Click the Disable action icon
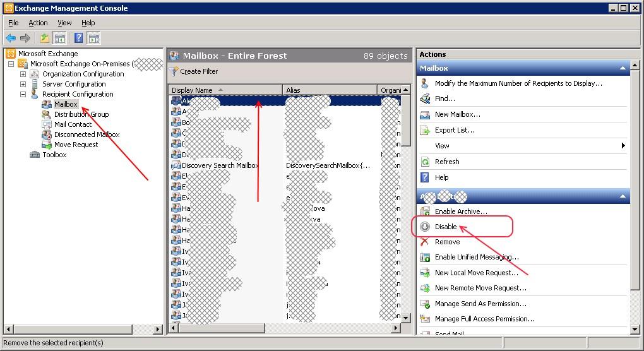This screenshot has height=351, width=644. (x=425, y=227)
